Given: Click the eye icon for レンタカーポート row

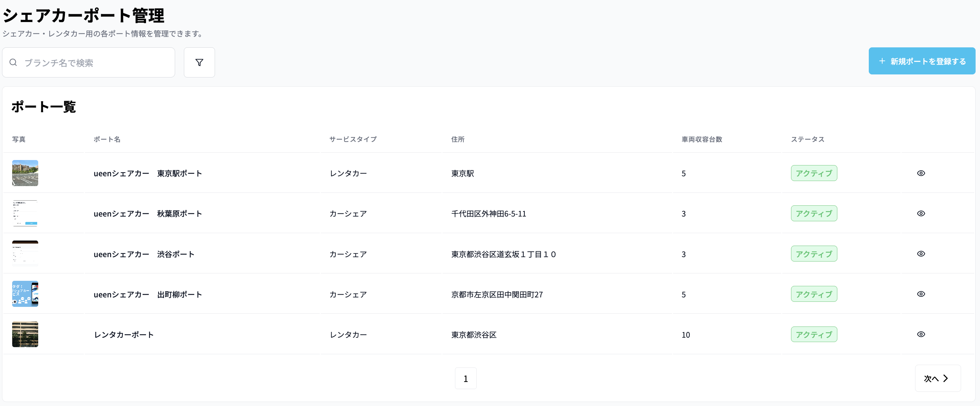Looking at the screenshot, I should tap(921, 334).
